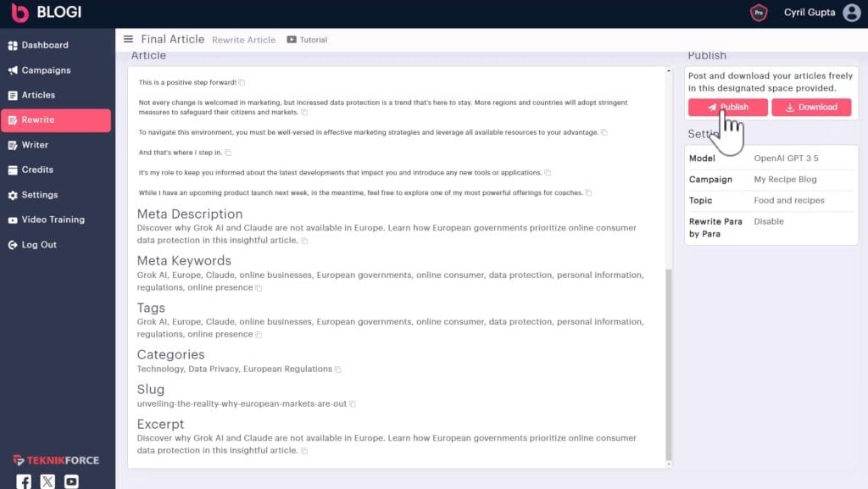
Task: Copy the Excerpt using its copy icon
Action: 304,451
